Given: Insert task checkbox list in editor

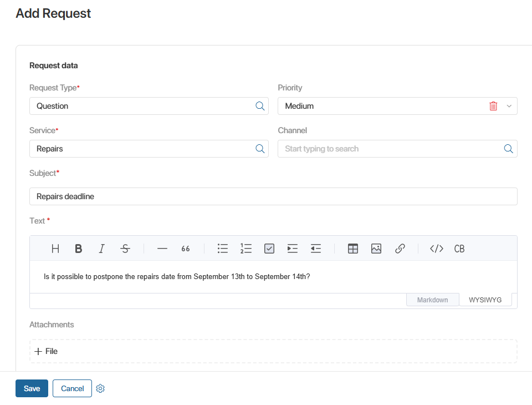Looking at the screenshot, I should point(269,249).
